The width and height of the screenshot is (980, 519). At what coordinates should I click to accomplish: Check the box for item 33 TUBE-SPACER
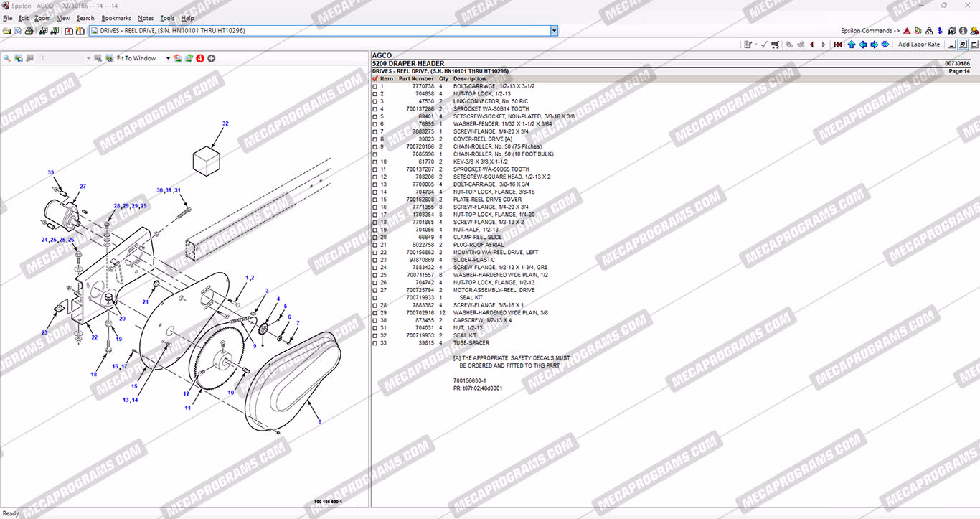tap(374, 343)
